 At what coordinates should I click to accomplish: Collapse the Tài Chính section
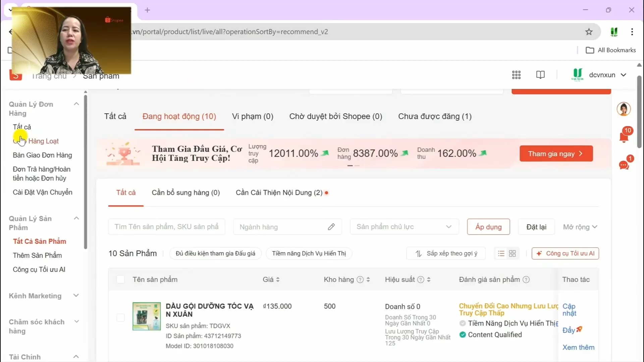coord(76,357)
